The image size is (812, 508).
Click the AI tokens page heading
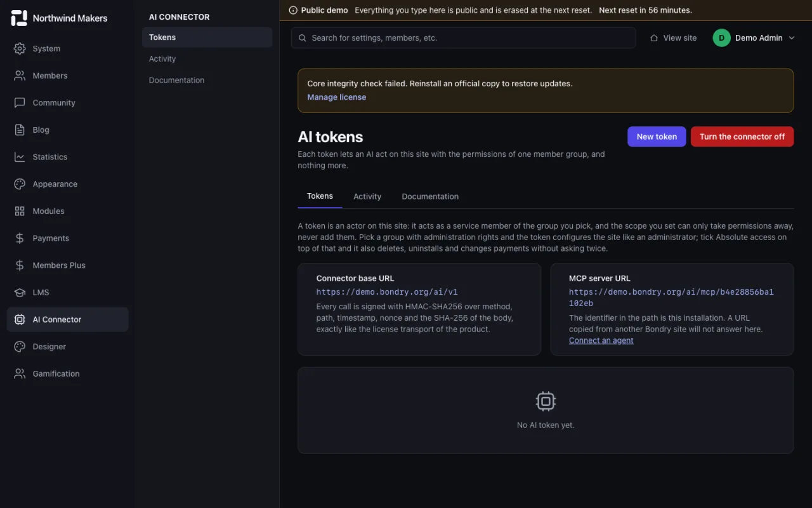click(x=331, y=137)
